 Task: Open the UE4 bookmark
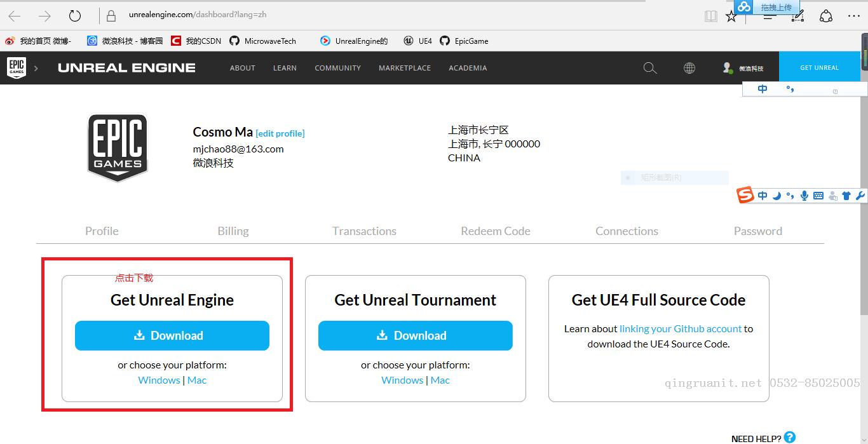417,41
